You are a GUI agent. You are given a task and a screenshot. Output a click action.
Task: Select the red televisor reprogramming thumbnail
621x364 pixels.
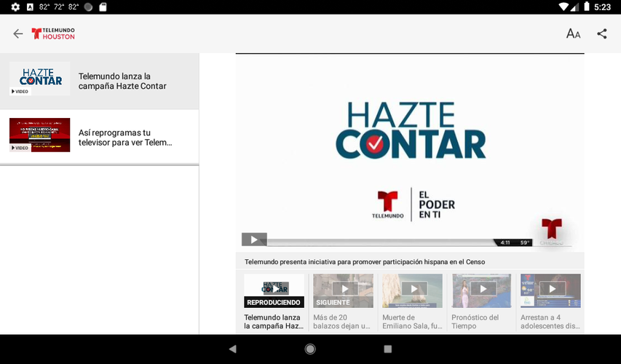point(39,135)
